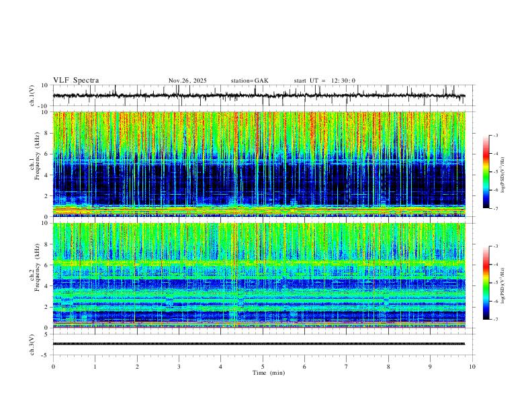Click the ch.3(V) axis label

click(x=32, y=345)
